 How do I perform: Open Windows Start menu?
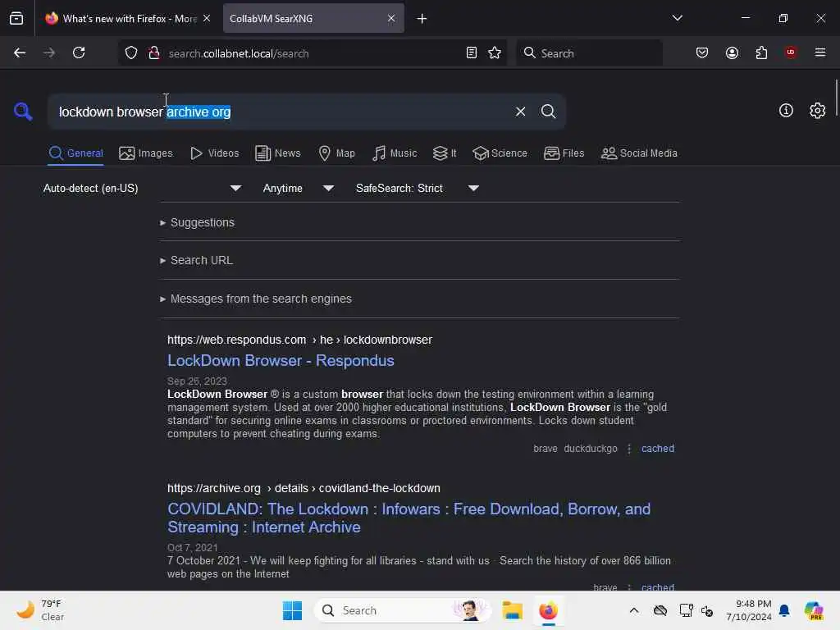[x=293, y=610]
